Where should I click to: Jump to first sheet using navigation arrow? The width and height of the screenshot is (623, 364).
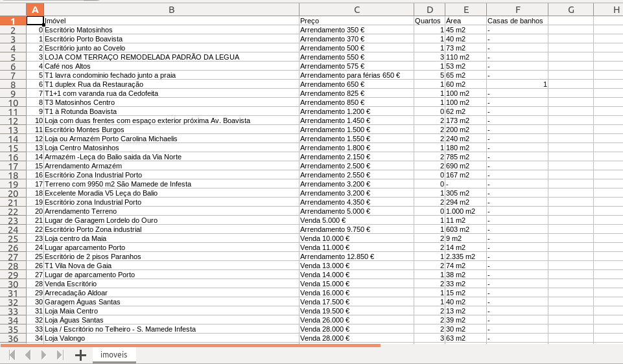click(12, 355)
